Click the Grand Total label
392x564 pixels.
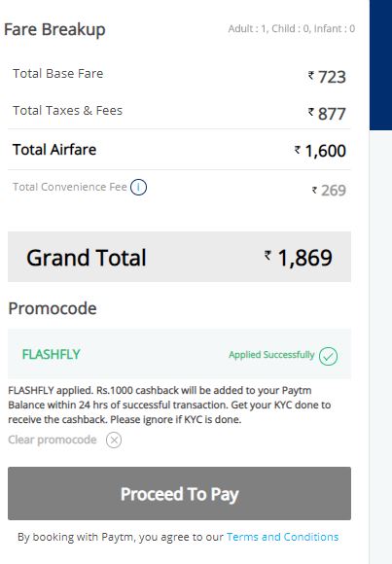click(x=87, y=258)
